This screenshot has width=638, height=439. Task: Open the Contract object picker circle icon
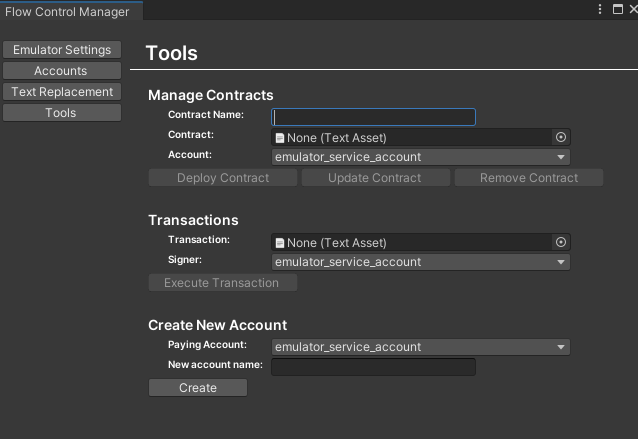pos(561,137)
